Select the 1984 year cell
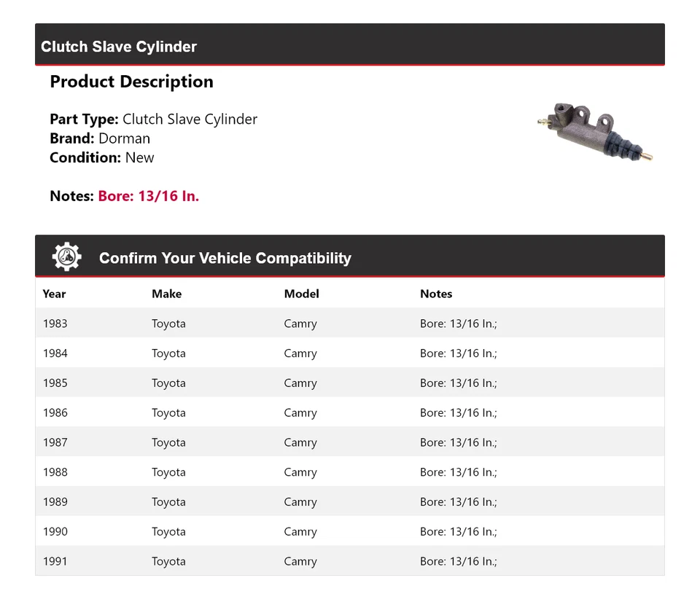Image resolution: width=700 pixels, height=599 pixels. [55, 353]
